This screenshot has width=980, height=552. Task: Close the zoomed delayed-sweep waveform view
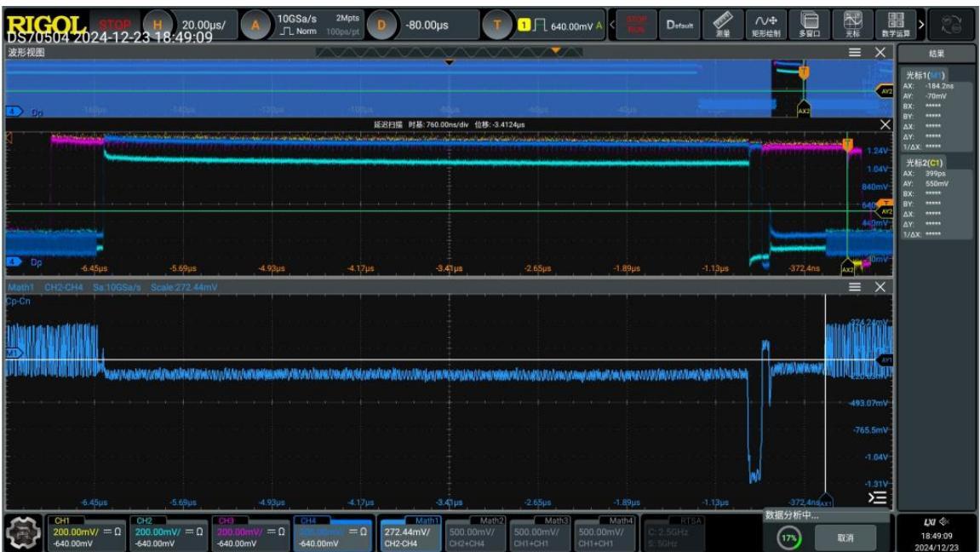[x=885, y=124]
